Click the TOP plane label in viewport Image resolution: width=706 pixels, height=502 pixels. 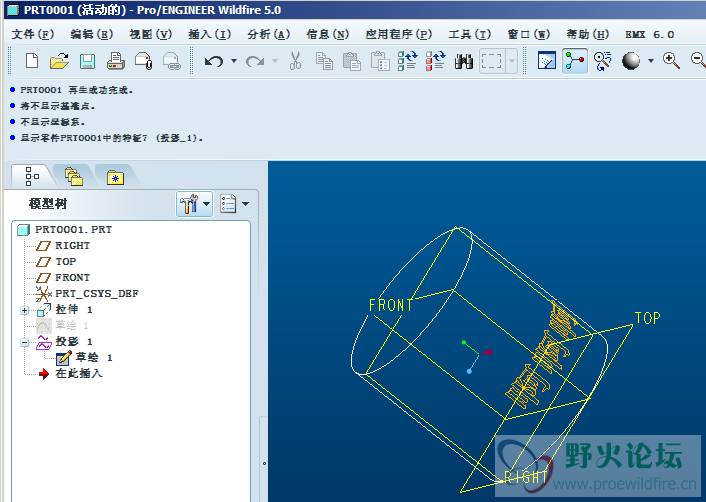click(x=647, y=318)
